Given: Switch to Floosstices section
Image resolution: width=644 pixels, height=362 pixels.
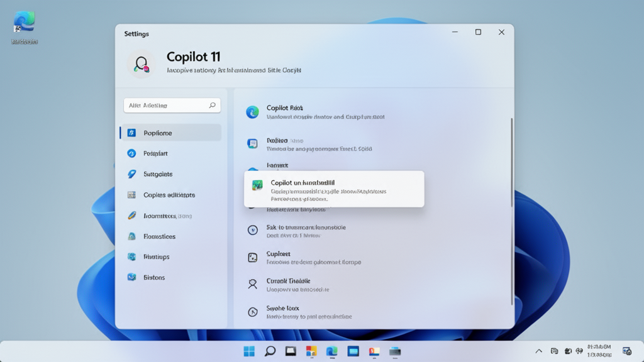Looking at the screenshot, I should pos(171,236).
